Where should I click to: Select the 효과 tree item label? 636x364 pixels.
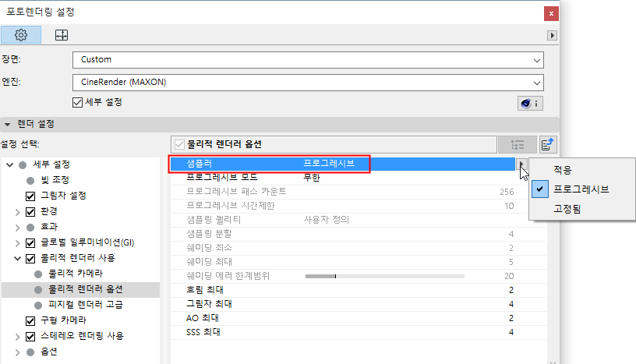click(49, 227)
